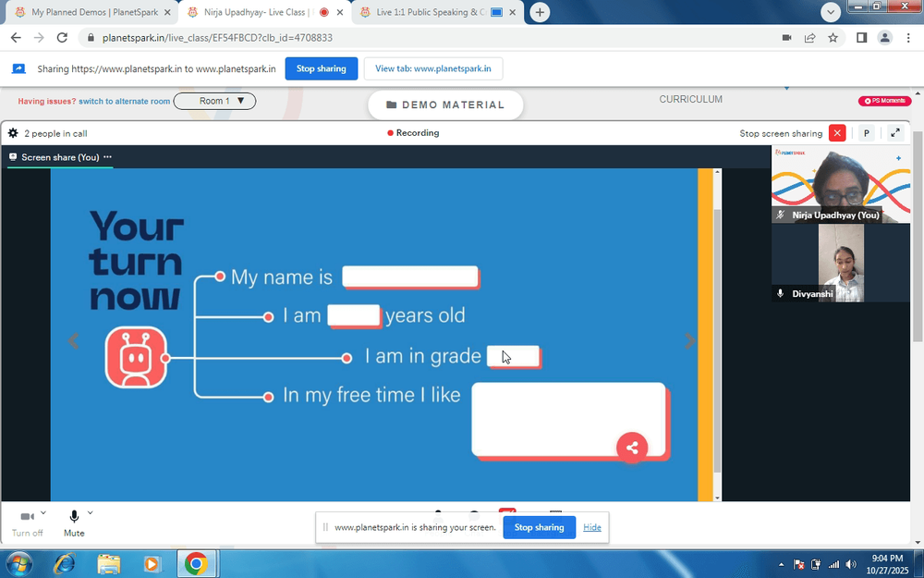Expand the Room 1 dropdown
Image resolution: width=924 pixels, height=578 pixels.
point(214,101)
